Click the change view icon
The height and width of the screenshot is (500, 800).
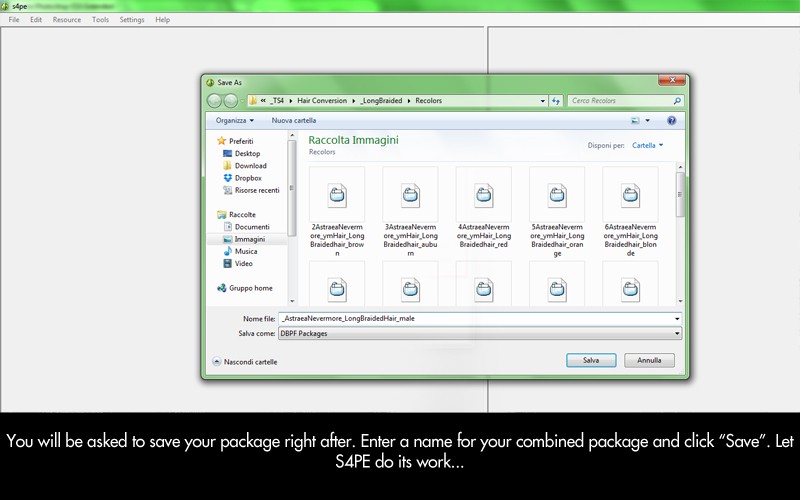coord(635,121)
